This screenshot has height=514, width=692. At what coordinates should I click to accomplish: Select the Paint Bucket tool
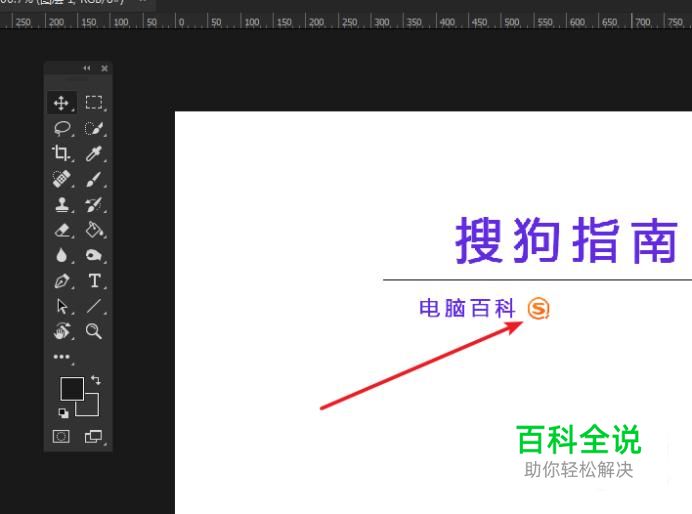point(94,230)
